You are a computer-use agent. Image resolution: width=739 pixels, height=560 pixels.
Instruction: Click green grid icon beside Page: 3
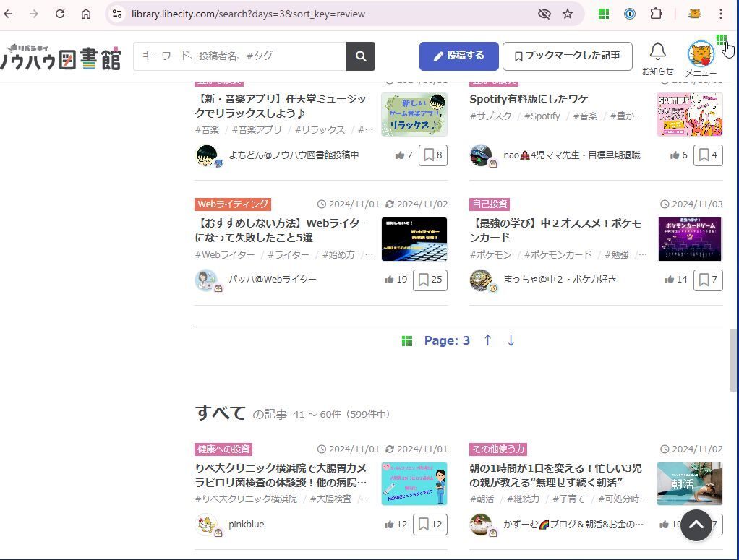[406, 340]
